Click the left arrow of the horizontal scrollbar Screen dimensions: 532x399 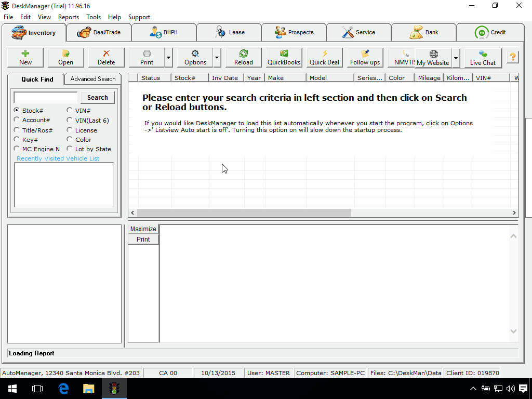(132, 212)
